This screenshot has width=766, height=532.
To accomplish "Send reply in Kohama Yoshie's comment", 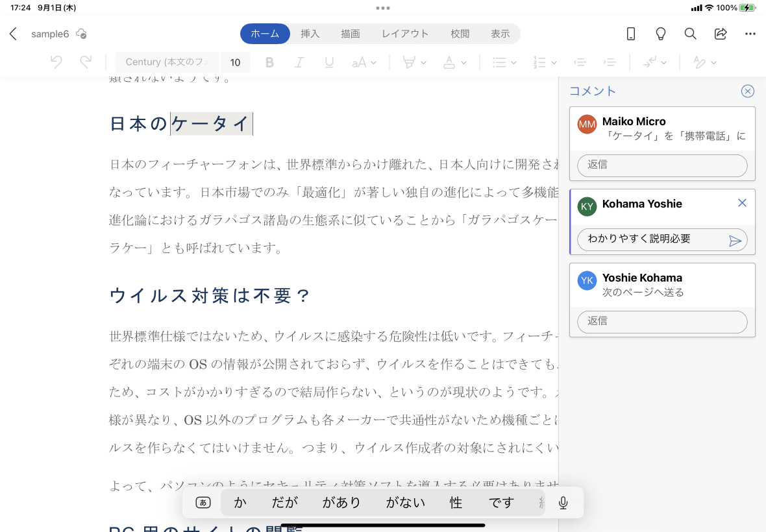I will [x=736, y=239].
